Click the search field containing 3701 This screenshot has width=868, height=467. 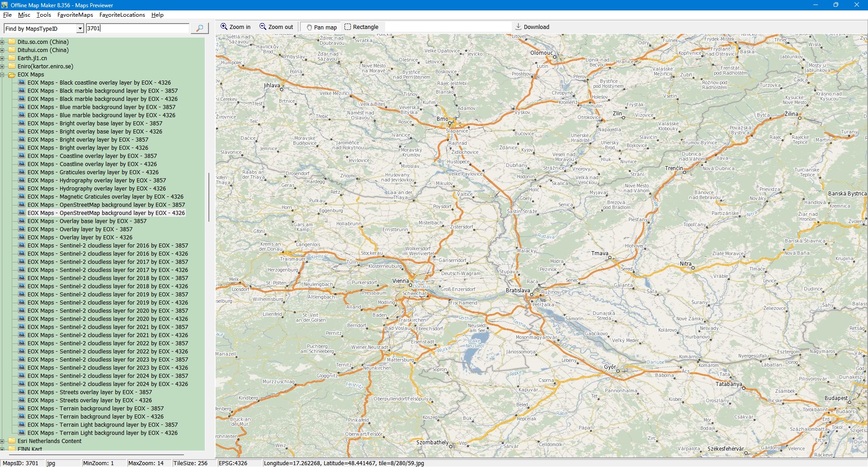point(137,29)
